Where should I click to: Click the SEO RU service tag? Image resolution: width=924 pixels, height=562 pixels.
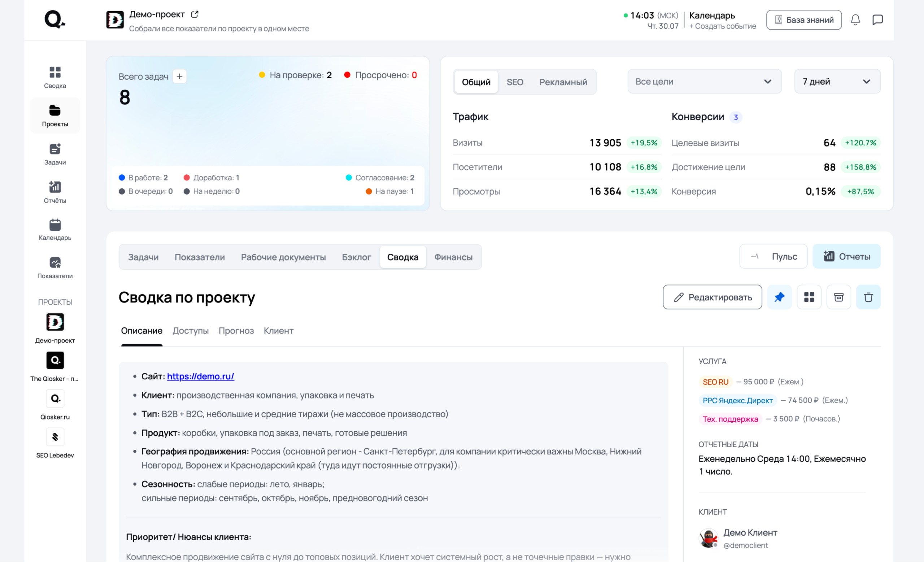(715, 382)
